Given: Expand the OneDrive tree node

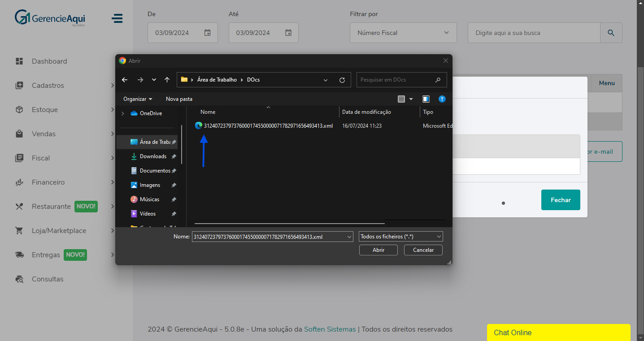Looking at the screenshot, I should click(122, 113).
